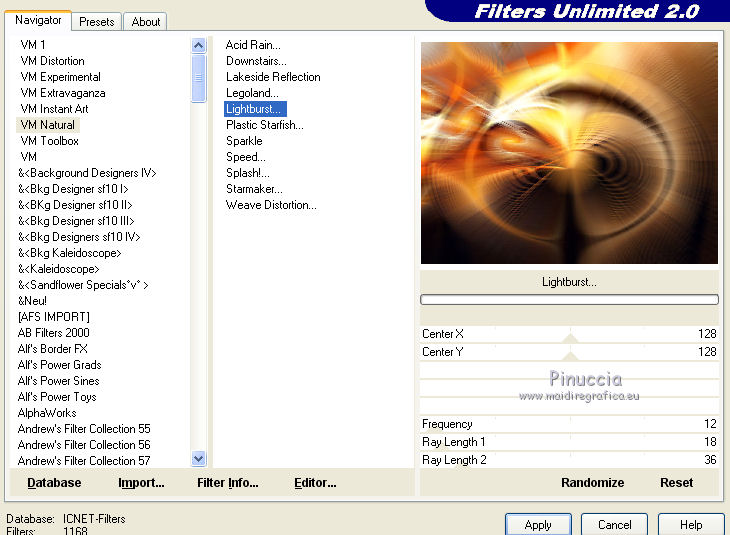Select the &<Background Designers IV> category

coord(87,173)
